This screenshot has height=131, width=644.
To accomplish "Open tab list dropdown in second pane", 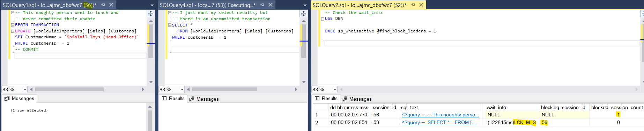I will click(x=305, y=5).
